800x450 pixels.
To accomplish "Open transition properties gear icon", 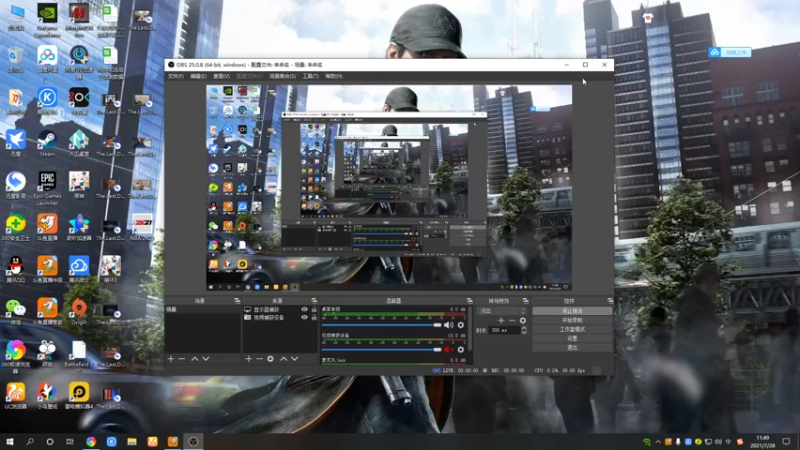I will click(522, 320).
